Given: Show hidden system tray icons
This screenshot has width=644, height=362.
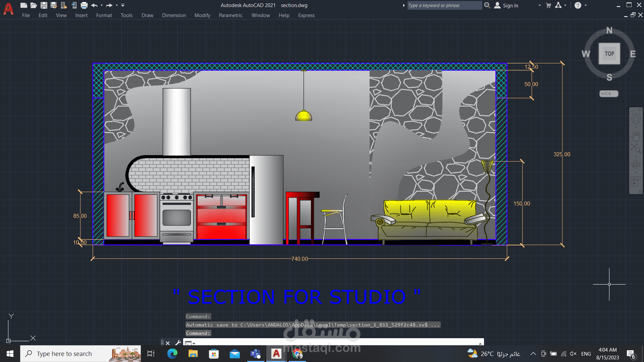Looking at the screenshot, I should pyautogui.click(x=533, y=354).
